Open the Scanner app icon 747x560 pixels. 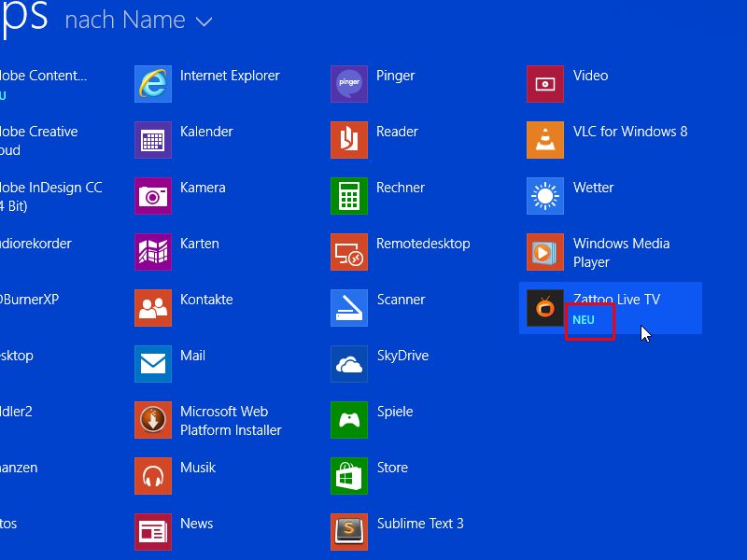click(x=349, y=308)
